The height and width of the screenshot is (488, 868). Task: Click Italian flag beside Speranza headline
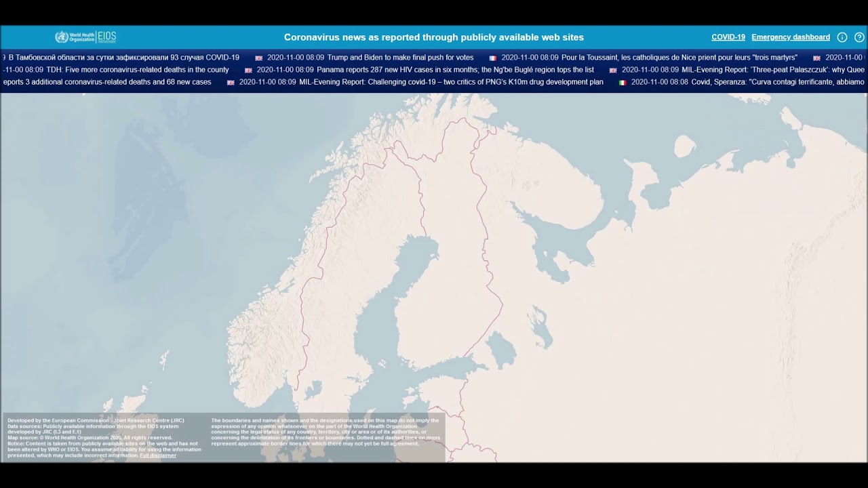(x=623, y=83)
